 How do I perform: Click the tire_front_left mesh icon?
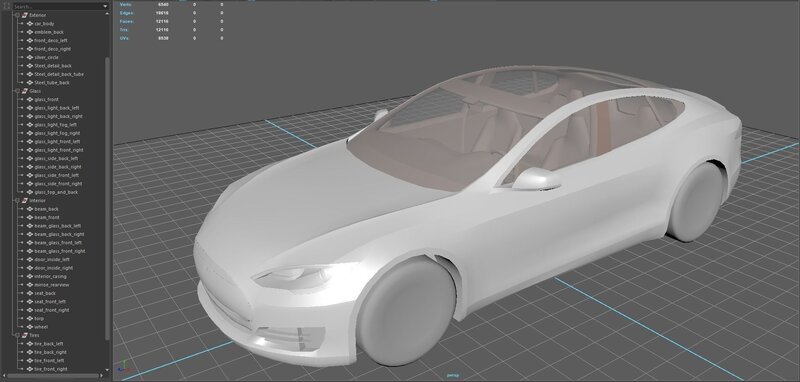pos(30,361)
